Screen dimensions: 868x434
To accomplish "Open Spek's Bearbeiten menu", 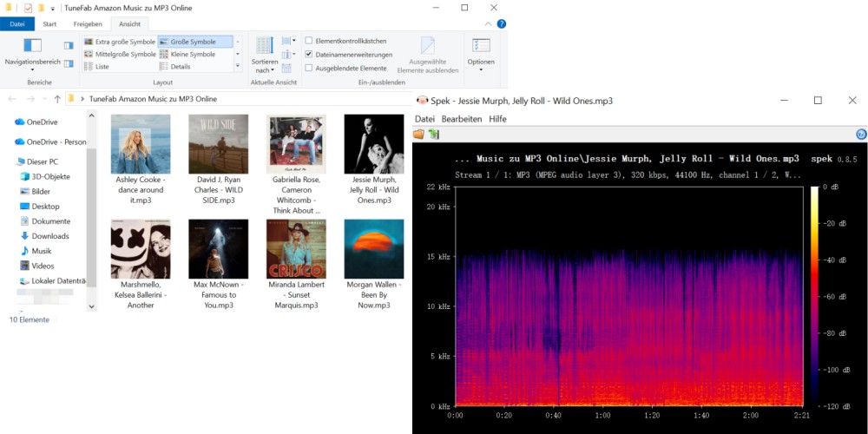I will 462,119.
